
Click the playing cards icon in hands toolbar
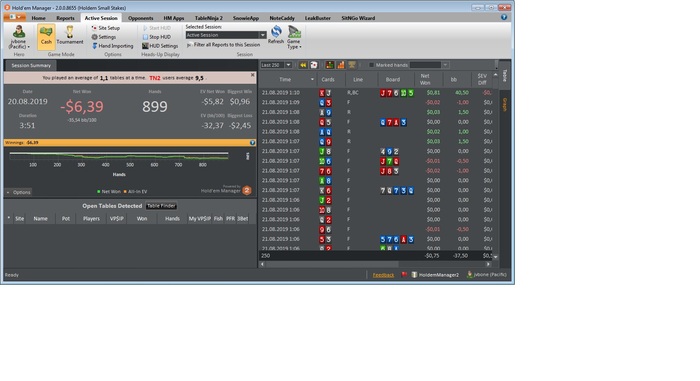[314, 65]
